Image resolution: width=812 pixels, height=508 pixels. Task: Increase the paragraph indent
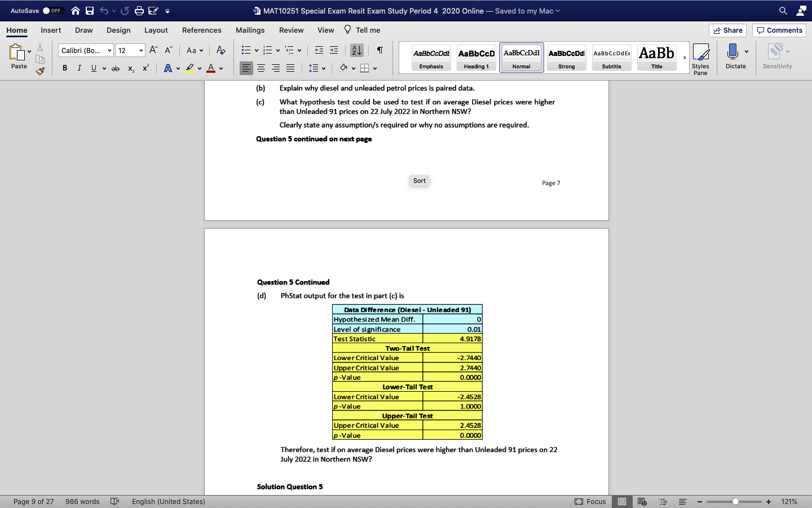click(333, 50)
